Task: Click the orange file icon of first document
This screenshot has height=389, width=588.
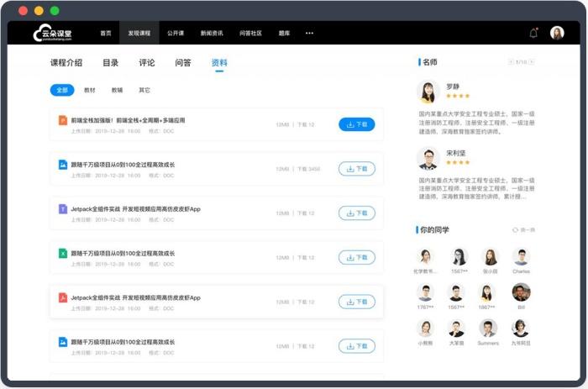Action: coord(63,120)
